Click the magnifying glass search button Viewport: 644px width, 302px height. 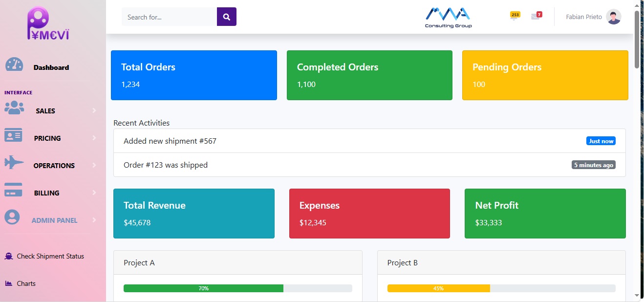(x=226, y=17)
